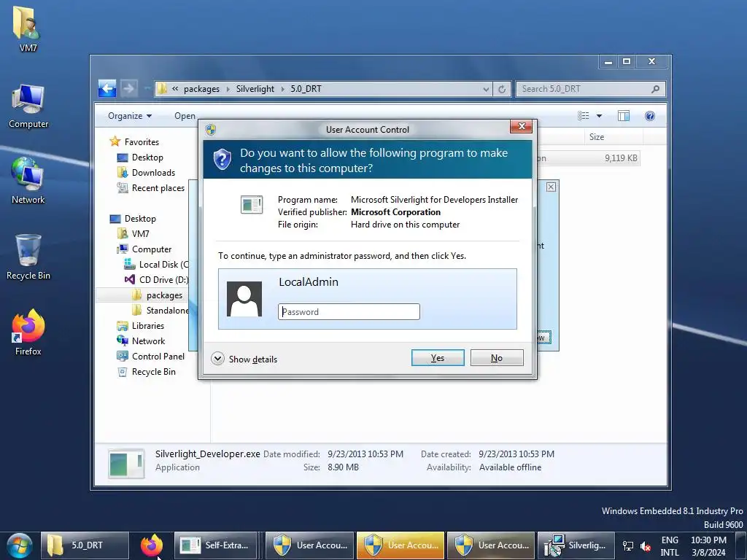
Task: Click the LocalAdmin user avatar picture
Action: (x=244, y=298)
